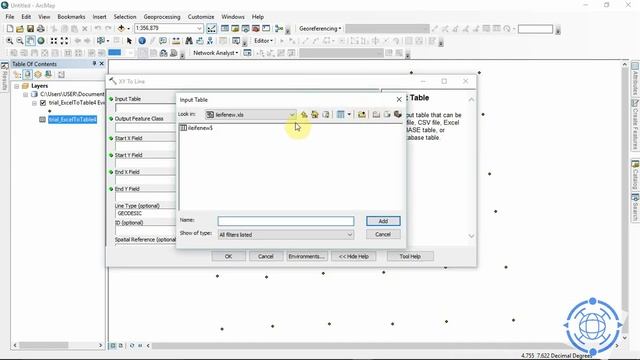Open the Table of Contents window icon
Image resolution: width=640 pixels, height=360 pixels.
tap(225, 29)
